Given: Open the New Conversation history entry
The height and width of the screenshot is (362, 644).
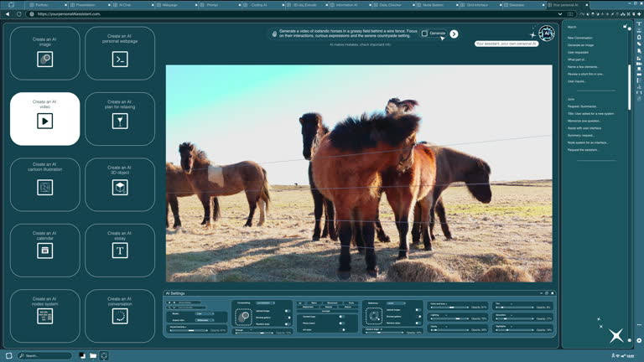Looking at the screenshot, I should (x=580, y=38).
